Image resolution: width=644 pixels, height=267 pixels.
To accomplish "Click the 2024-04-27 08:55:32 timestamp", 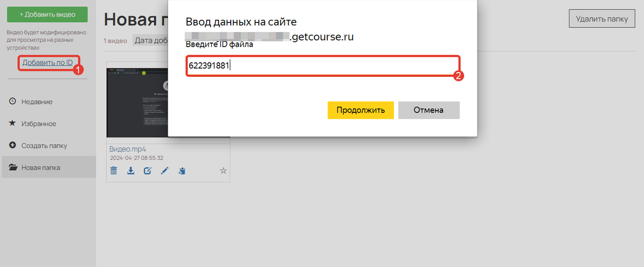I will coord(136,158).
